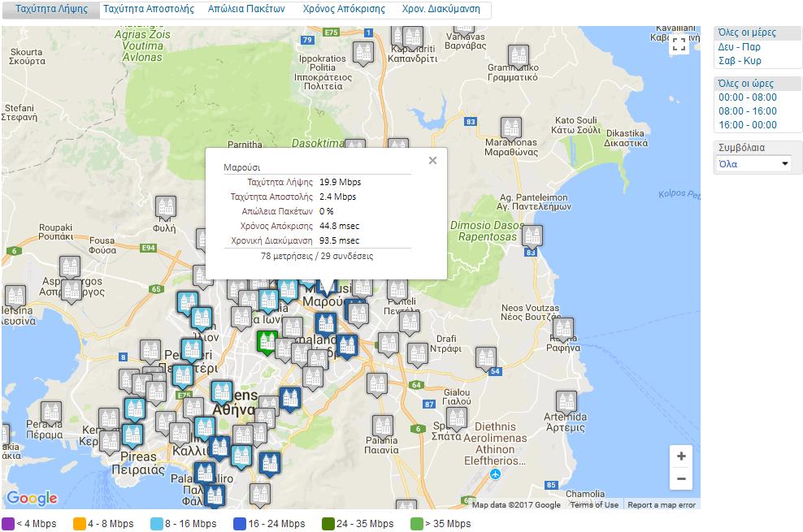Filter weekend Σαβ - Κυρ
The height and width of the screenshot is (532, 803).
(740, 61)
